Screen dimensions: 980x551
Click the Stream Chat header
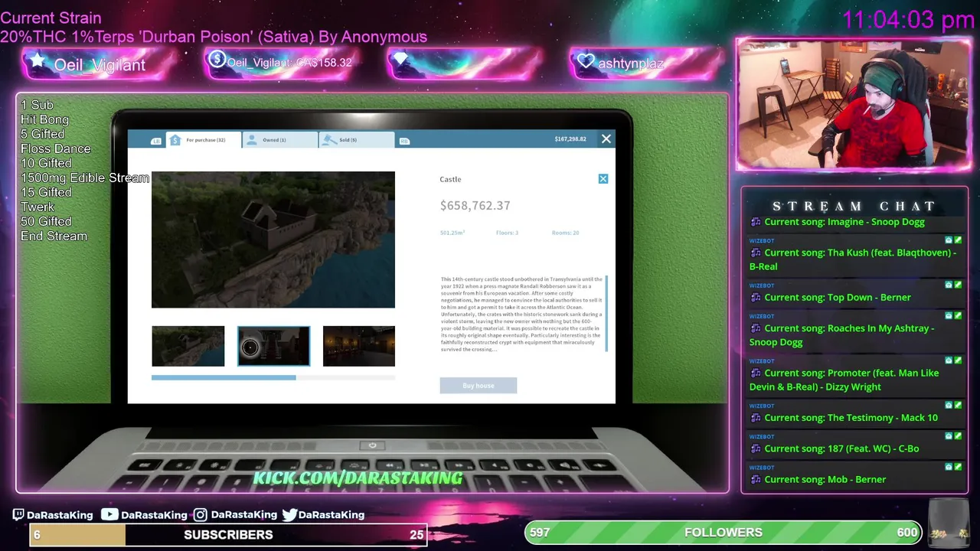(854, 206)
